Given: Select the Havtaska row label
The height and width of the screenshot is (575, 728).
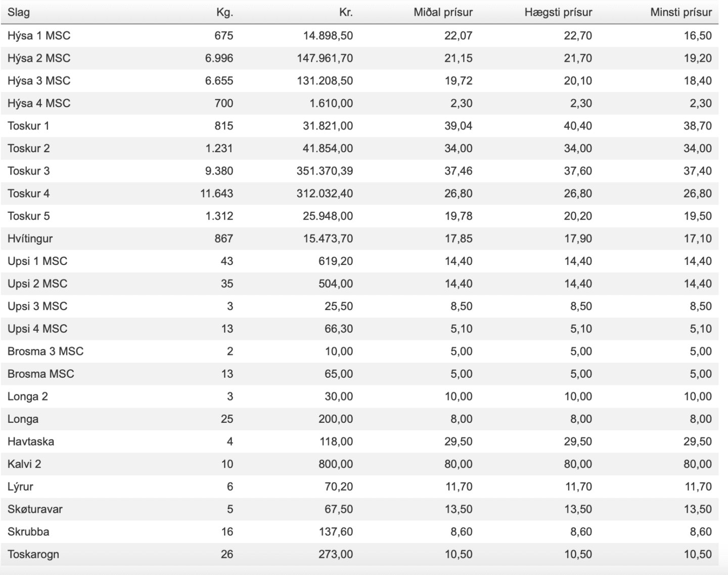Looking at the screenshot, I should [31, 441].
